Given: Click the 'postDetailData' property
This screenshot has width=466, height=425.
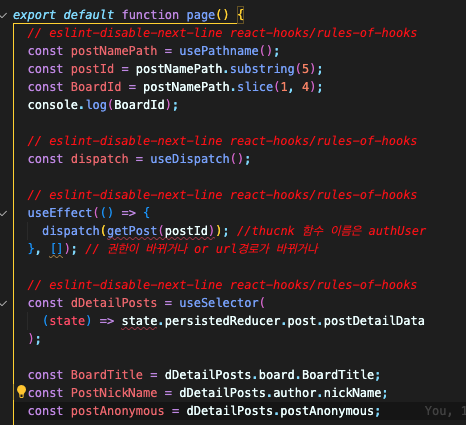Looking at the screenshot, I should click(374, 321).
